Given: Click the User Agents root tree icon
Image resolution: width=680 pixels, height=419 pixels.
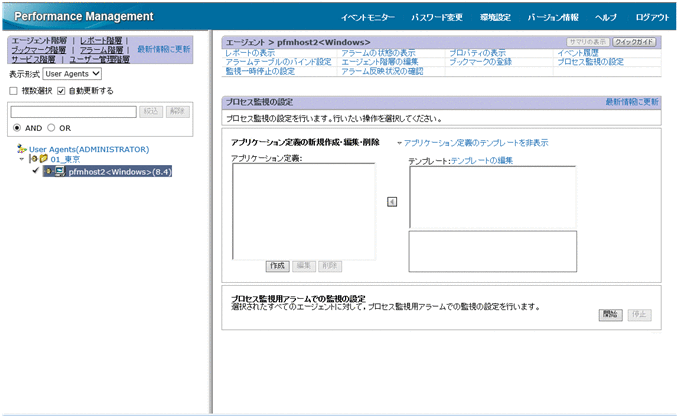Looking at the screenshot, I should click(21, 149).
